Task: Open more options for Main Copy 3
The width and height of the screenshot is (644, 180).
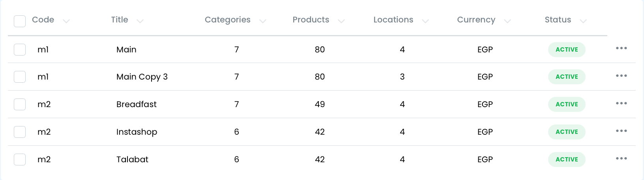Action: coord(621,76)
